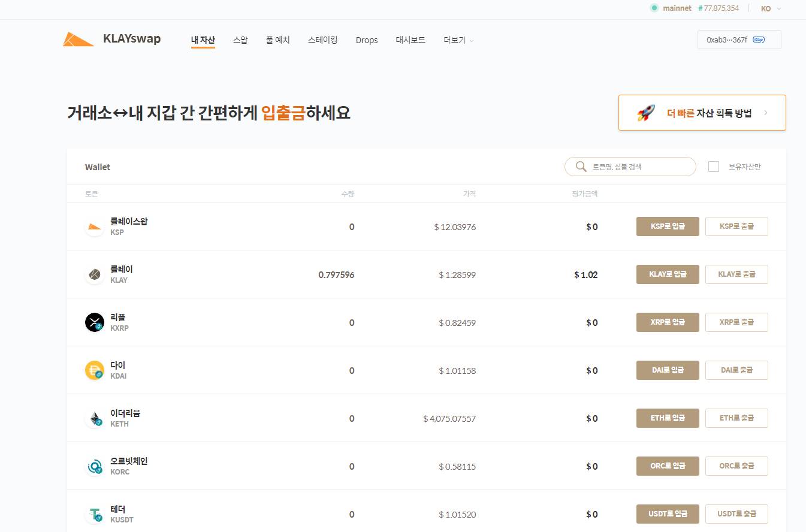The height and width of the screenshot is (532, 806).
Task: Click XRP로 입금 button
Action: (668, 322)
